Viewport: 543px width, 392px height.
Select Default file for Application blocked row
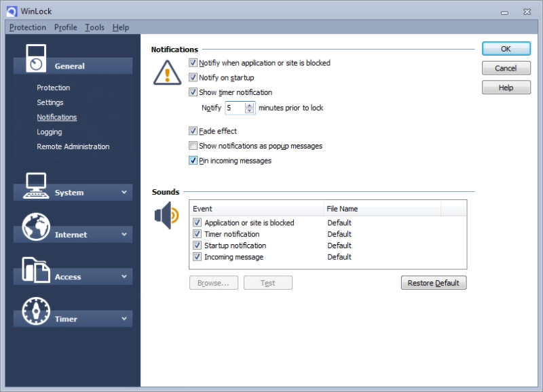point(339,222)
